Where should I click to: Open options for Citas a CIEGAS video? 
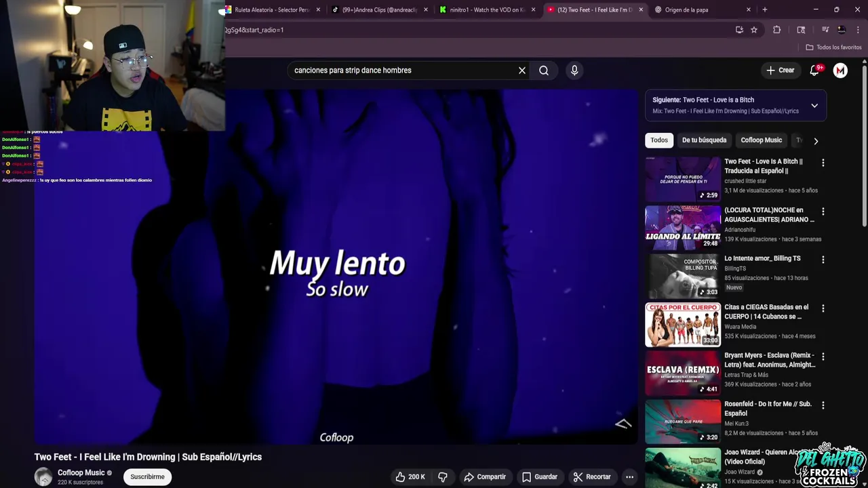coord(823,308)
